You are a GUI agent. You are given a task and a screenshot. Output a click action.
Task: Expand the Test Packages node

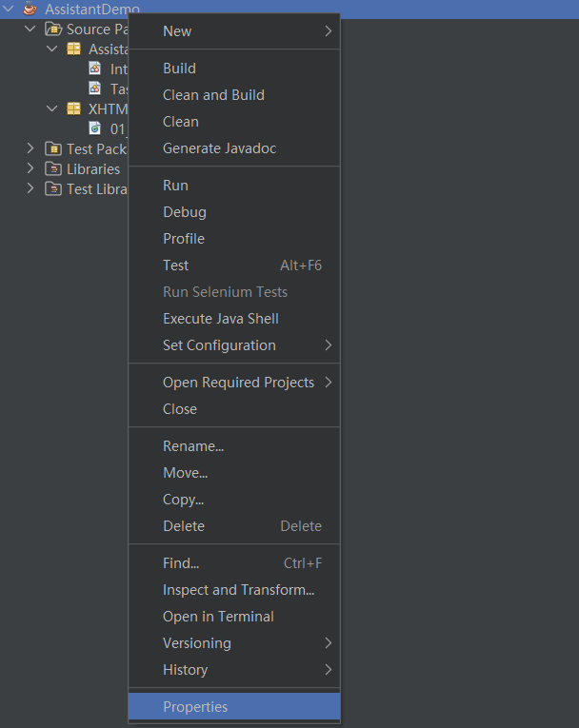pos(30,148)
